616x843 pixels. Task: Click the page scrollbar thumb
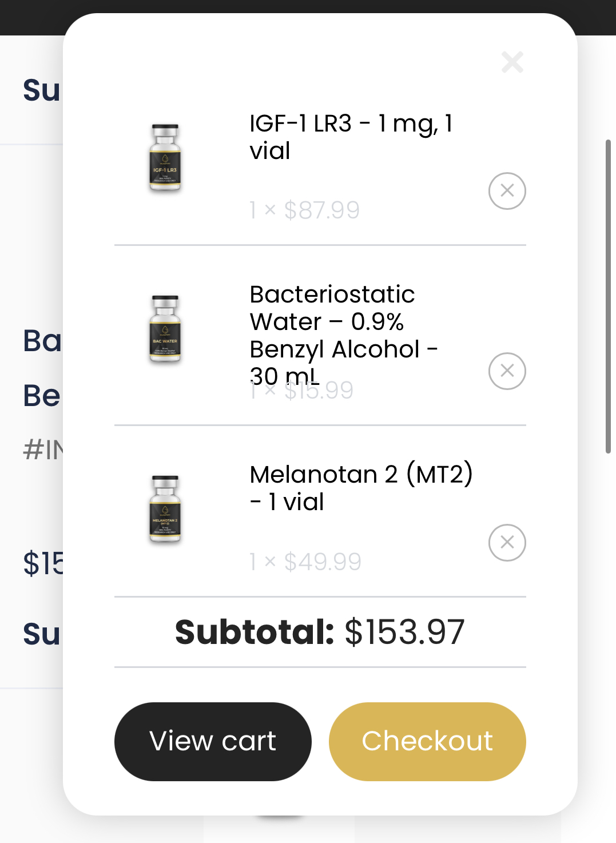coord(608,296)
